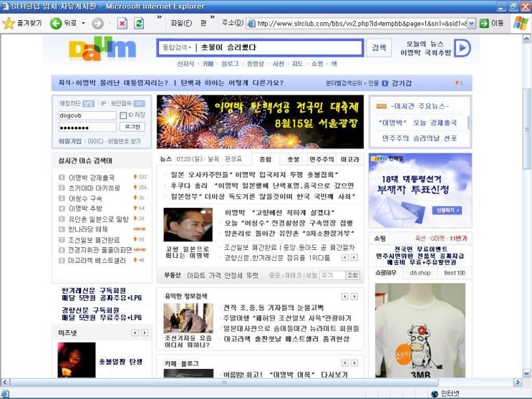The image size is (532, 399).
Task: Open the 촛불일장 탄생 candle thumbnail
Action: pos(77,360)
